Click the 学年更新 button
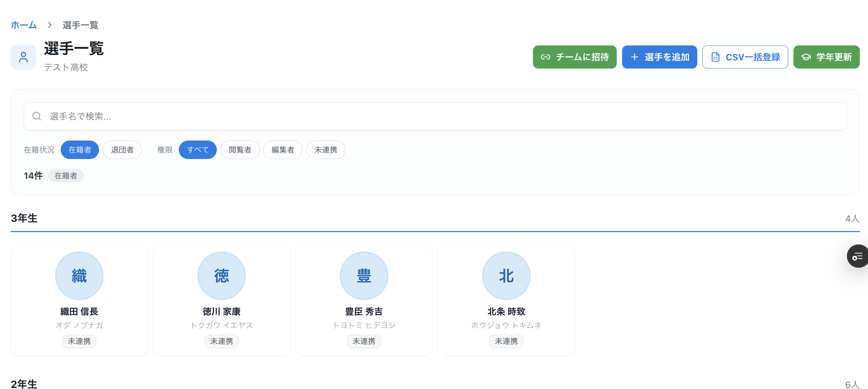Viewport: 868px width, 389px height. 826,57
